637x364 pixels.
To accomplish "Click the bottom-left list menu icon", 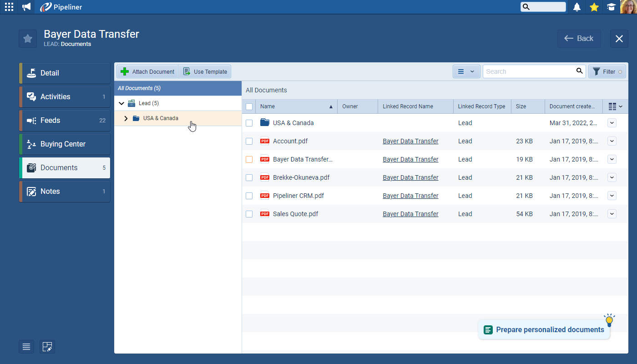I will pyautogui.click(x=26, y=347).
